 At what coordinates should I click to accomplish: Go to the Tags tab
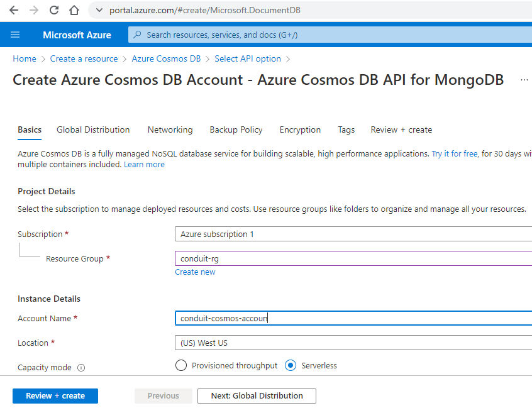tap(346, 130)
